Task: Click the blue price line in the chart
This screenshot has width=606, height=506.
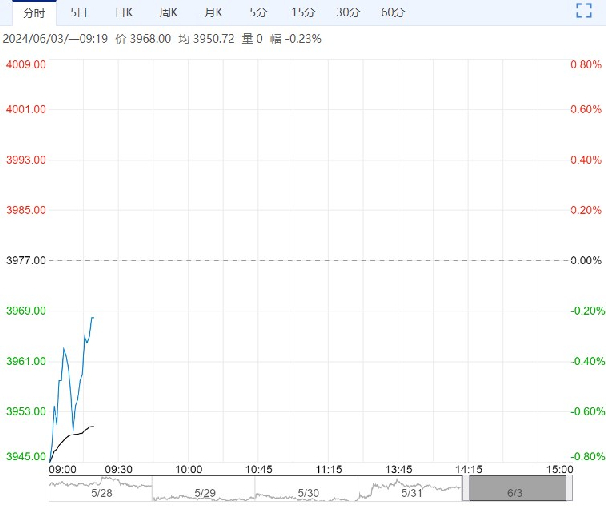Action: point(65,352)
